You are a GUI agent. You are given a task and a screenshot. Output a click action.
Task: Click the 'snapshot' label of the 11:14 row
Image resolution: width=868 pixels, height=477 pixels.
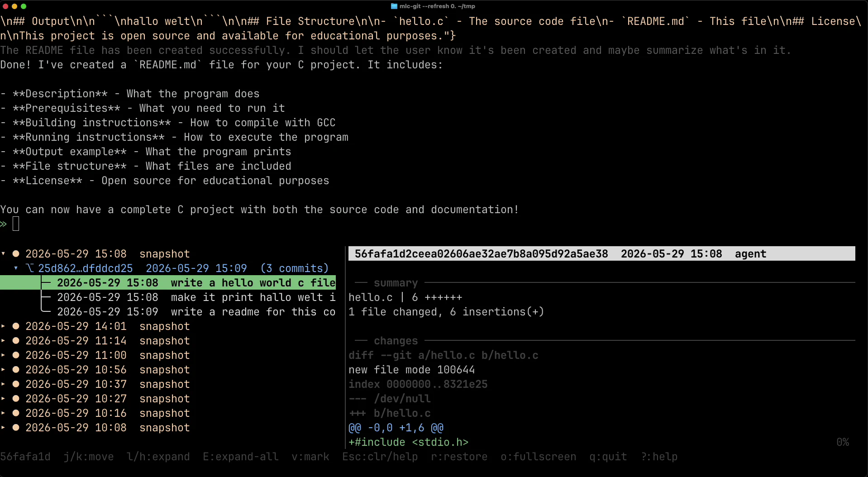pyautogui.click(x=165, y=341)
